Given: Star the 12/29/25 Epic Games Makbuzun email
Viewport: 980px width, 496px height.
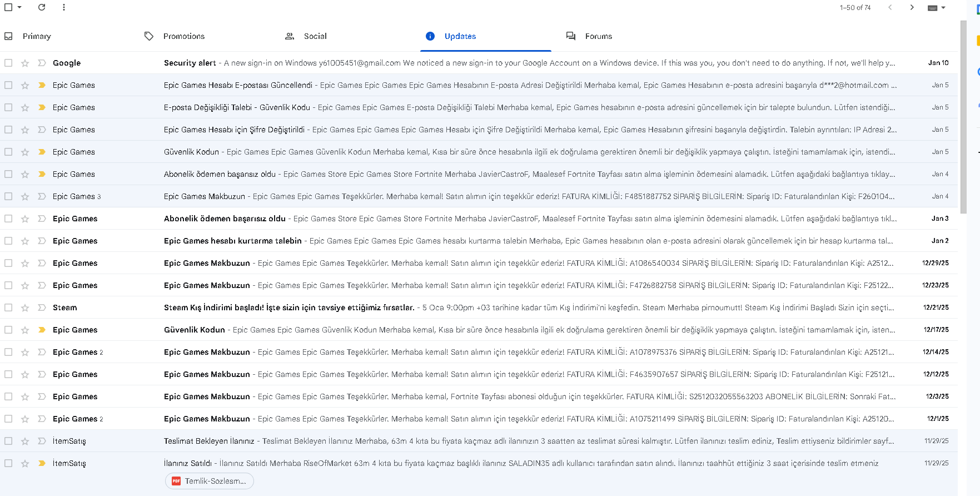Looking at the screenshot, I should click(25, 263).
